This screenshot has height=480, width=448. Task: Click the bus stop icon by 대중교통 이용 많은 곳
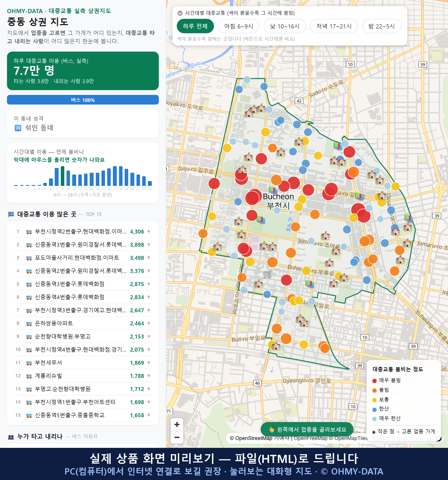(x=11, y=214)
